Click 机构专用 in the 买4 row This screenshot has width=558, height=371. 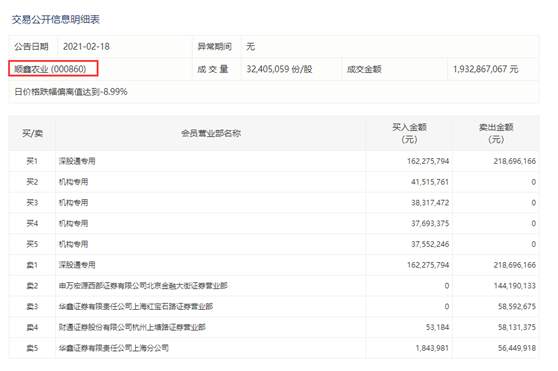(74, 223)
